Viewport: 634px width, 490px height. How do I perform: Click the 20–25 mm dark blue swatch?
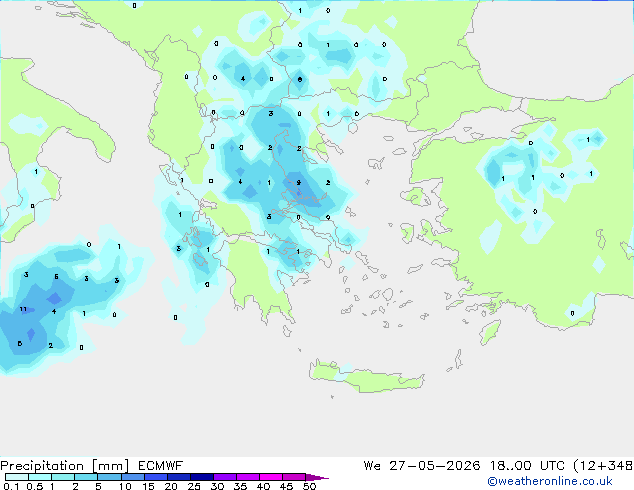click(x=178, y=477)
